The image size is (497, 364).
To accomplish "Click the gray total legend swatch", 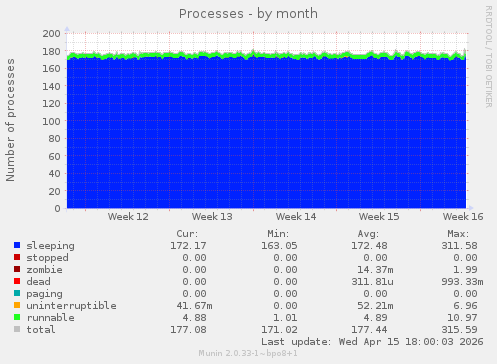I will (17, 329).
